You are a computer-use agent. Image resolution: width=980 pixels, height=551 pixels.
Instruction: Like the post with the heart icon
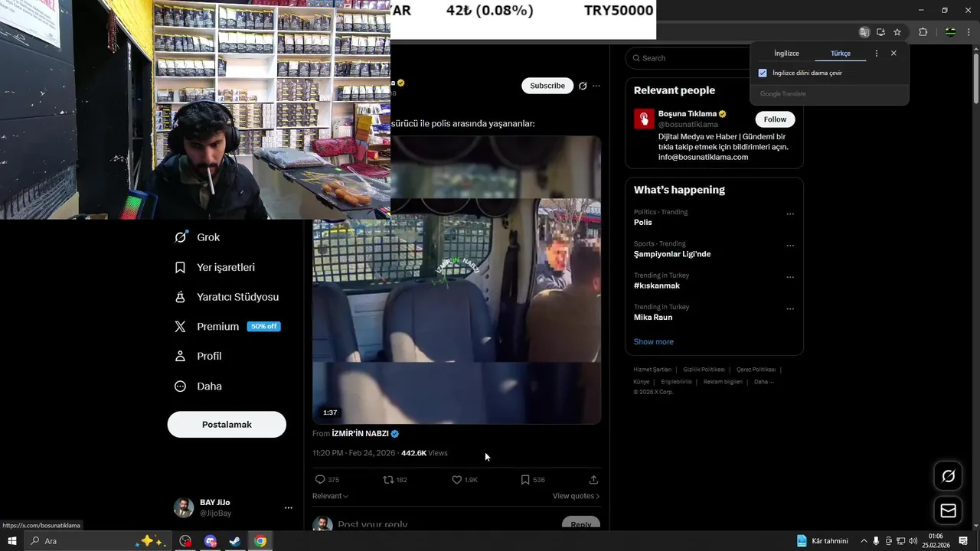(x=456, y=480)
